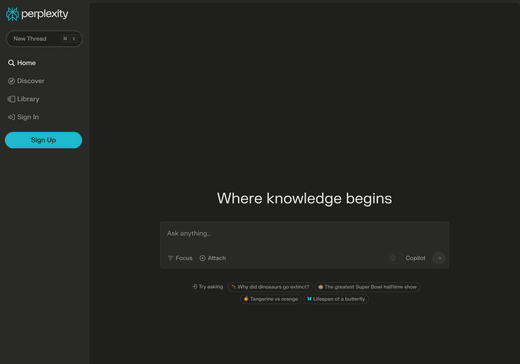This screenshot has height=364, width=520.
Task: Toggle the Copilot switch
Action: click(395, 258)
